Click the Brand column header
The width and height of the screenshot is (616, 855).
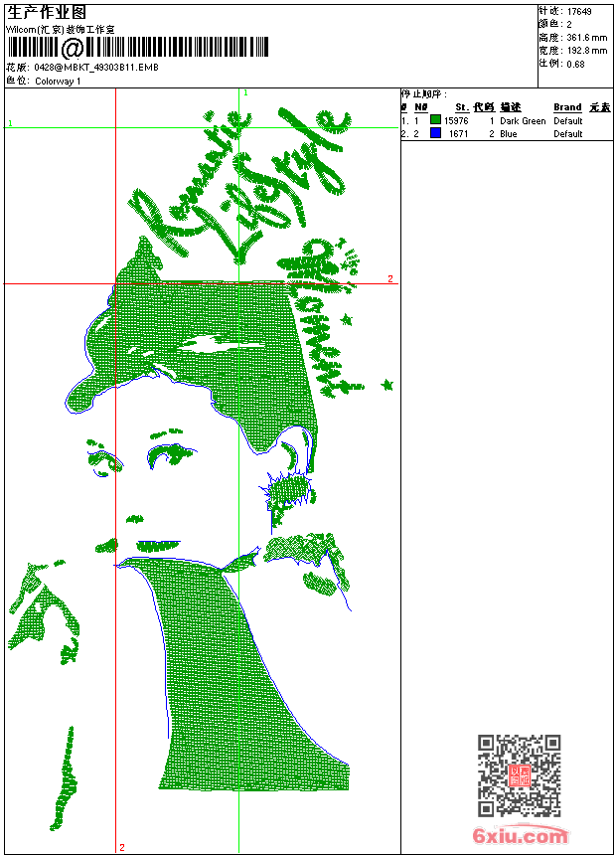(x=567, y=107)
